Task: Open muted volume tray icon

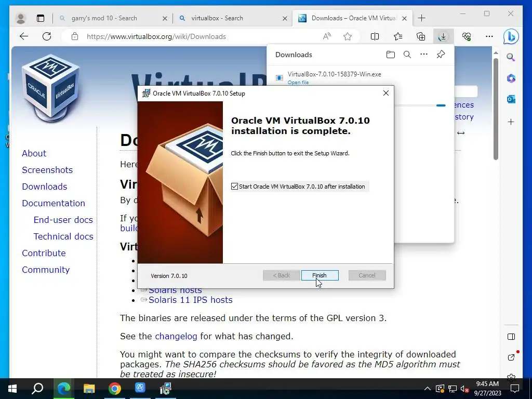Action: point(464,389)
